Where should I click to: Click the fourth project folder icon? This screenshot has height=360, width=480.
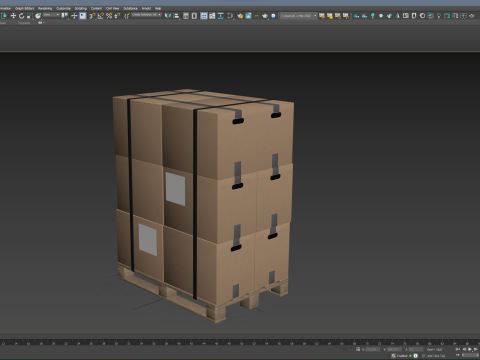346,16
